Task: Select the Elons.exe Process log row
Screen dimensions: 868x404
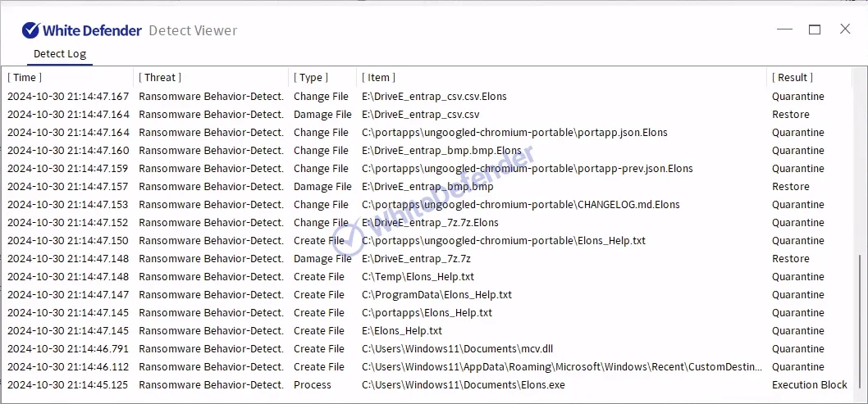Action: pyautogui.click(x=464, y=385)
